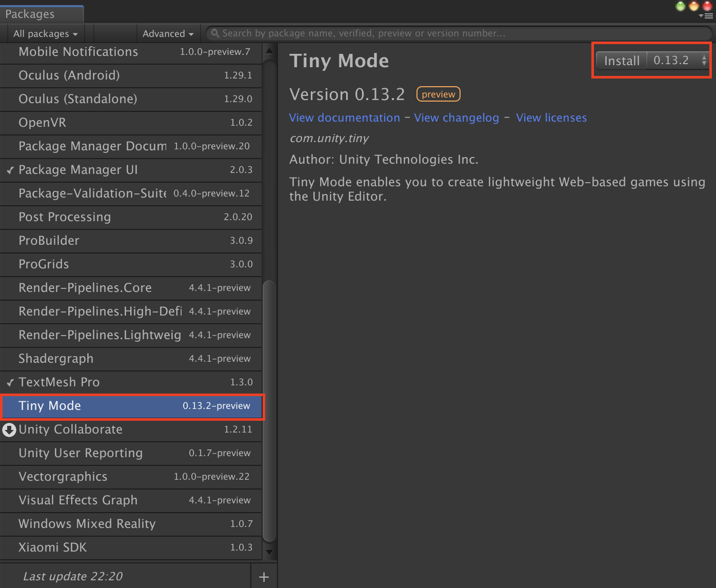Select the ProBuilder package
Viewport: 716px width, 588px height.
click(131, 241)
